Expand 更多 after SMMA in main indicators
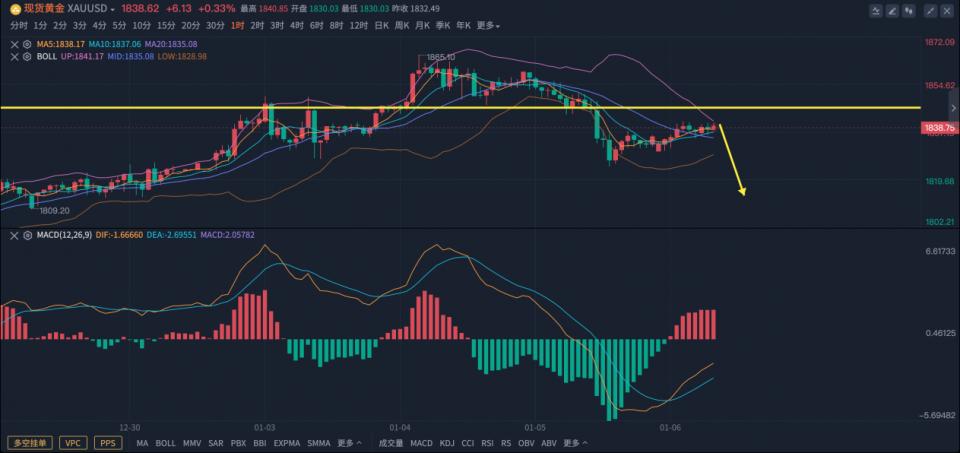 [x=350, y=443]
